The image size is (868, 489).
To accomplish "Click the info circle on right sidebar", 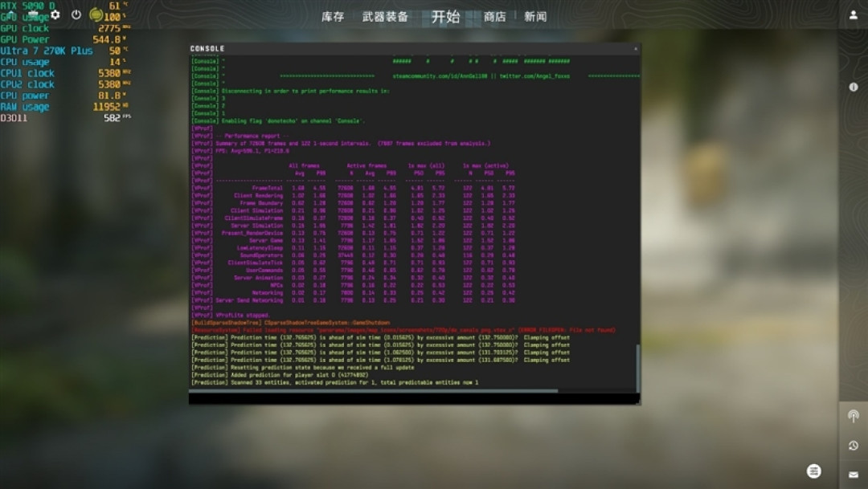I will point(854,87).
